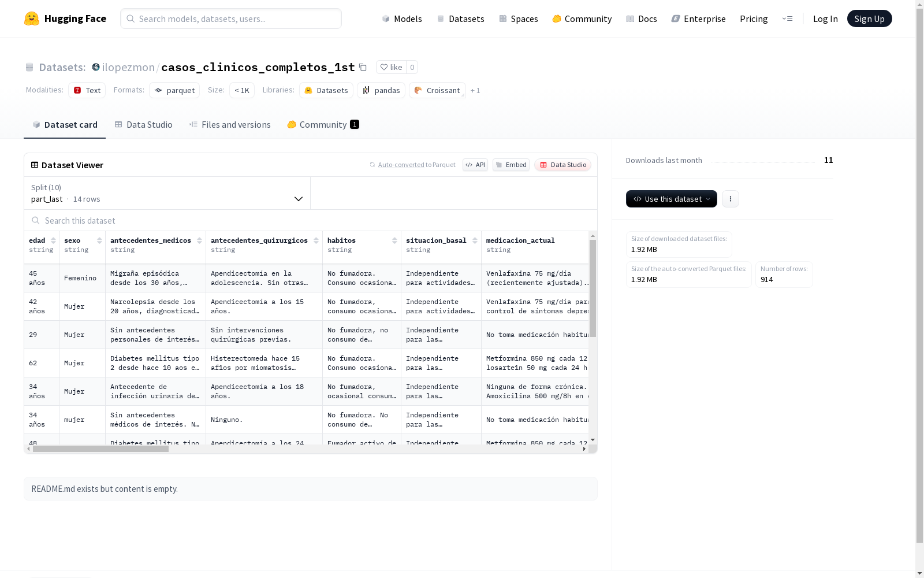
Task: Click the 'Narcolepsia desde los' cell
Action: [155, 306]
